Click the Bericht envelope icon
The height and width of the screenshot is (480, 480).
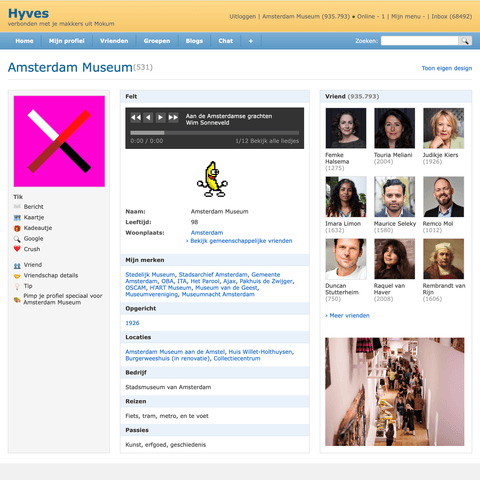(17, 207)
